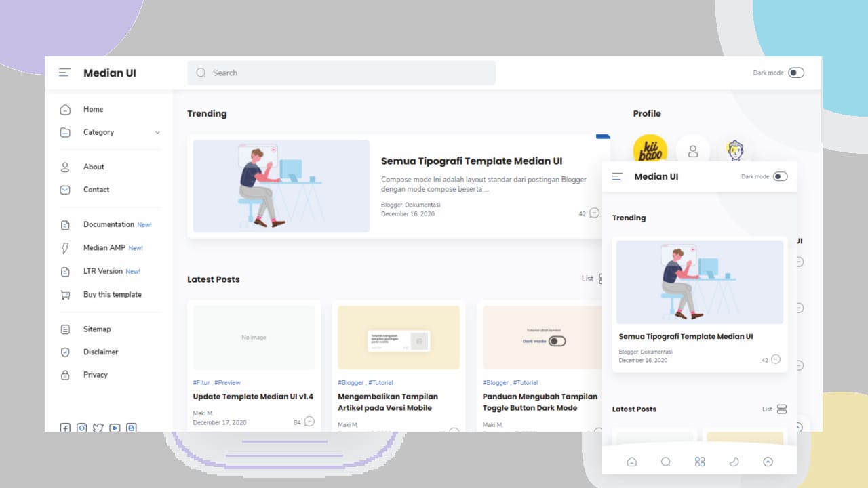
Task: Open the post Update Template Median UI v1.4
Action: [x=253, y=396]
